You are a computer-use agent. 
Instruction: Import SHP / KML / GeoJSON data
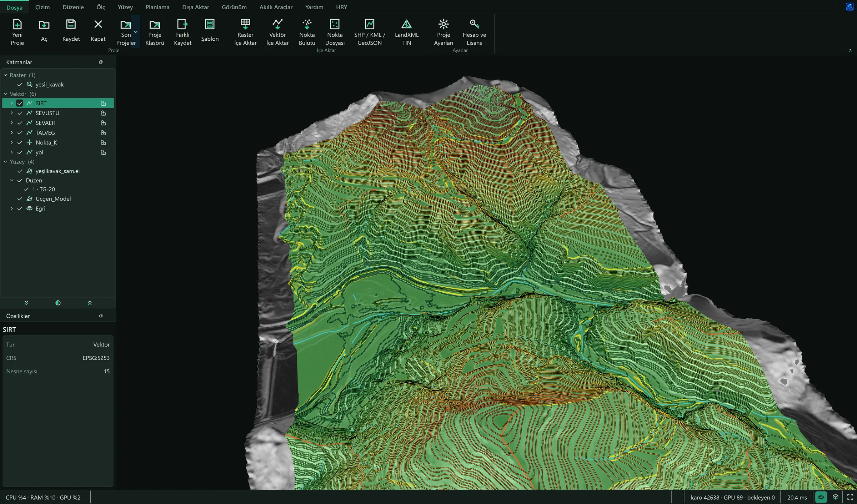[x=370, y=32]
